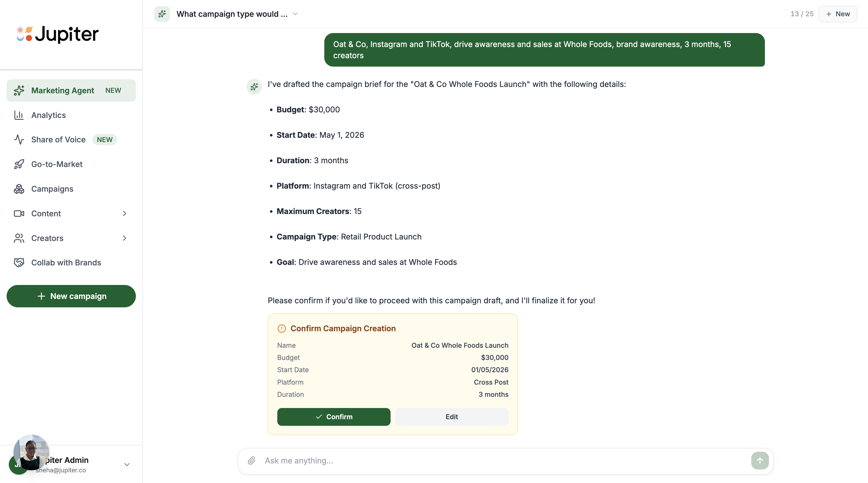Open the Jupiter Admin account menu chevron

tap(127, 464)
